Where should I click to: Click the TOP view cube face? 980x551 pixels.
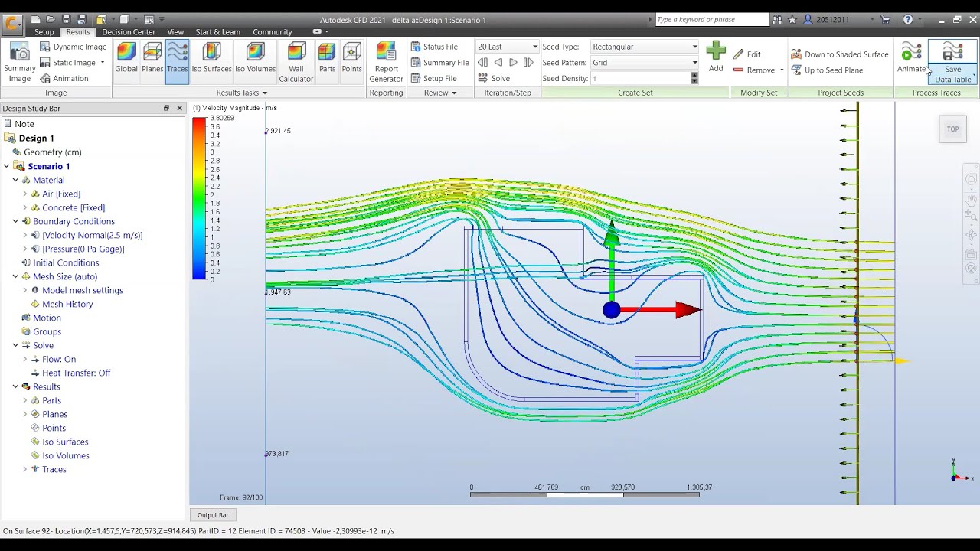952,129
